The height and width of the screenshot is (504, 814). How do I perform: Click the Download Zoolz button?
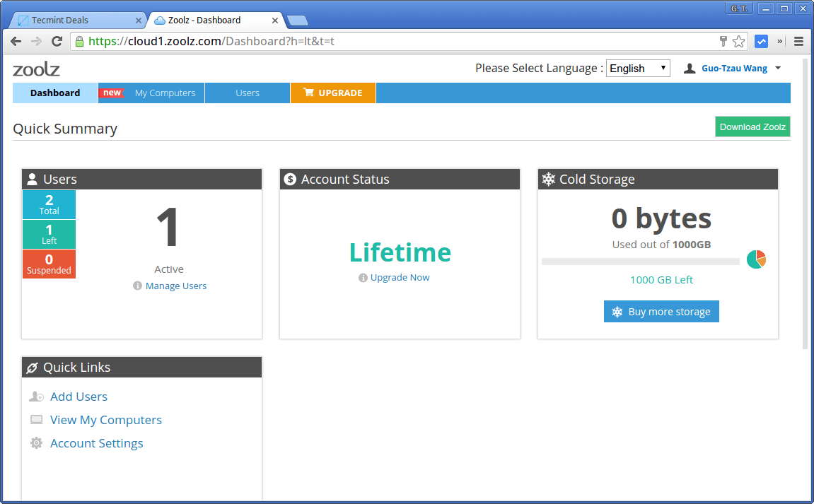752,127
